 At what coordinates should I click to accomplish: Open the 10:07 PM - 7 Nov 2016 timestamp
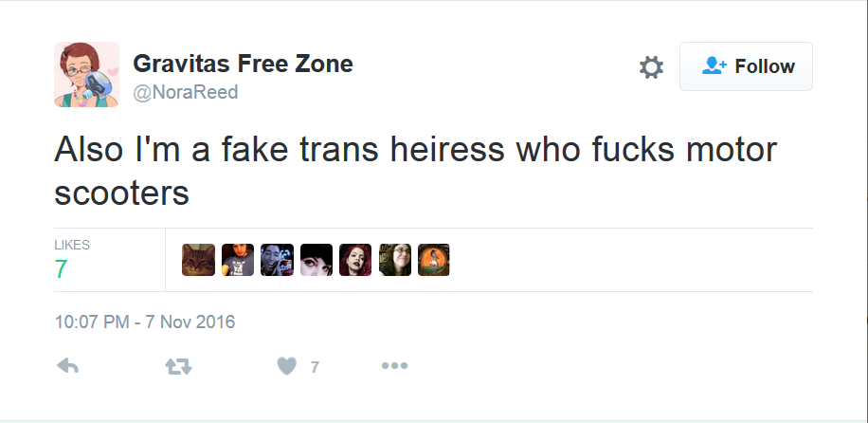pyautogui.click(x=144, y=322)
